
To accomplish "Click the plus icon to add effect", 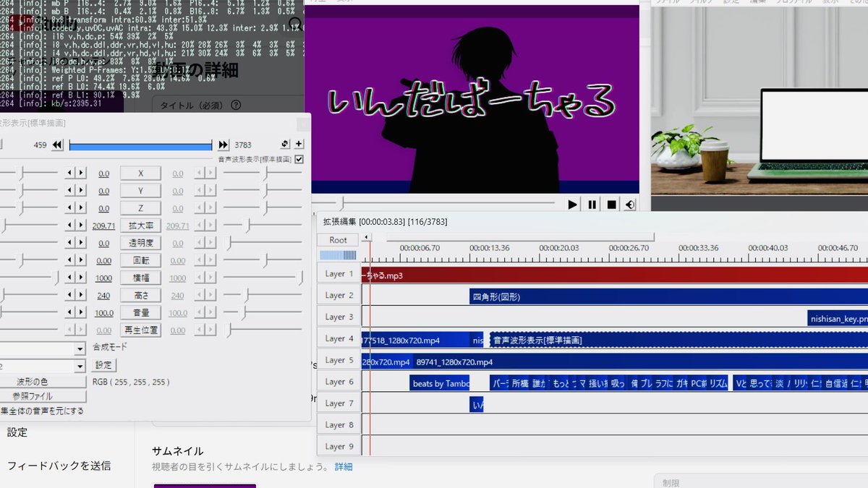I will coord(299,144).
